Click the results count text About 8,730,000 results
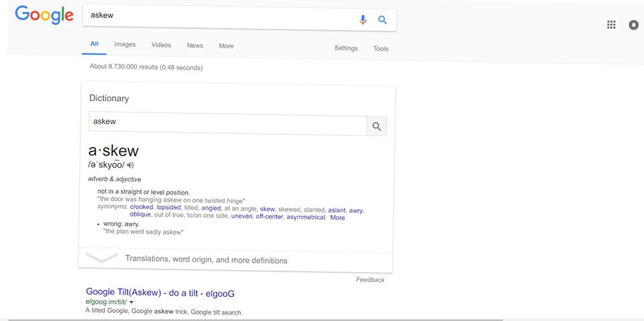 click(x=146, y=67)
